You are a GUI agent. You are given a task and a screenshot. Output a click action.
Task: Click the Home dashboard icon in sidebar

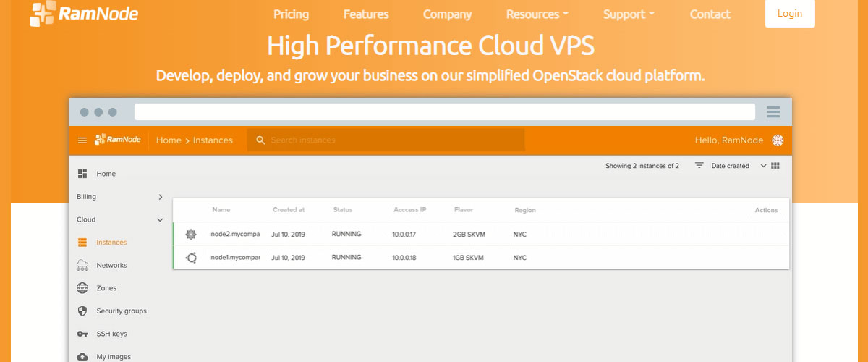click(x=82, y=174)
